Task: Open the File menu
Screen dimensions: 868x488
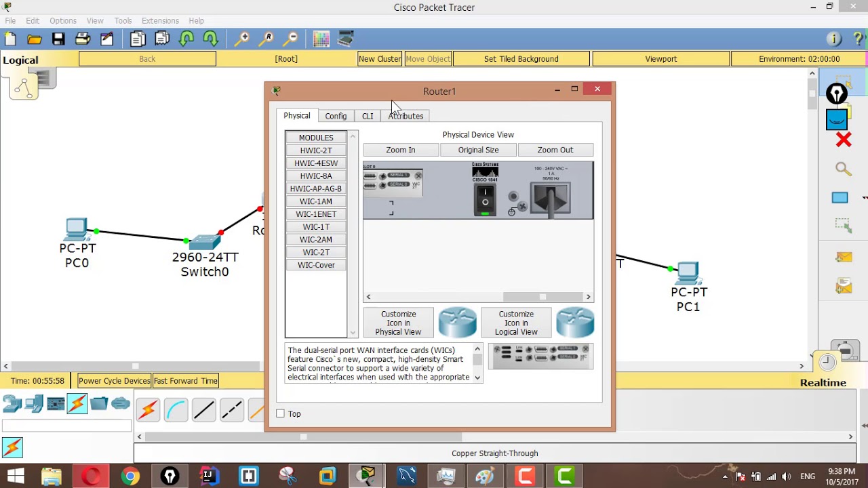Action: pyautogui.click(x=10, y=20)
